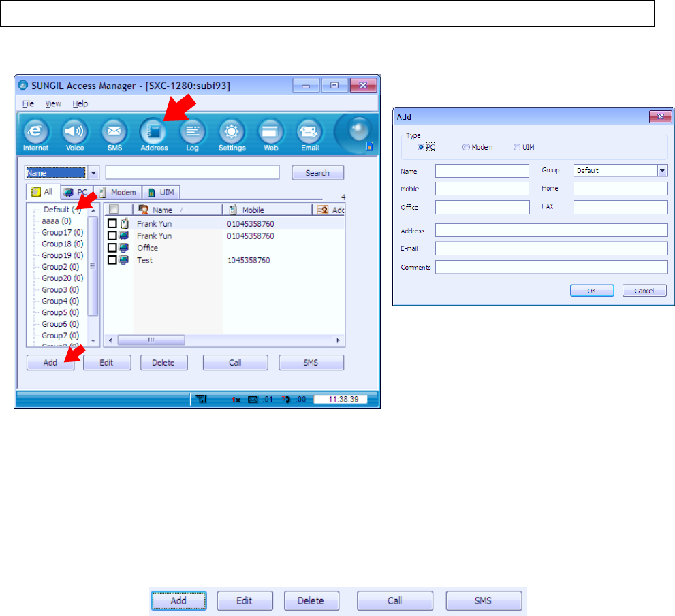Viewport: 675px width, 616px height.
Task: Switch to the PC tab
Action: [x=76, y=192]
